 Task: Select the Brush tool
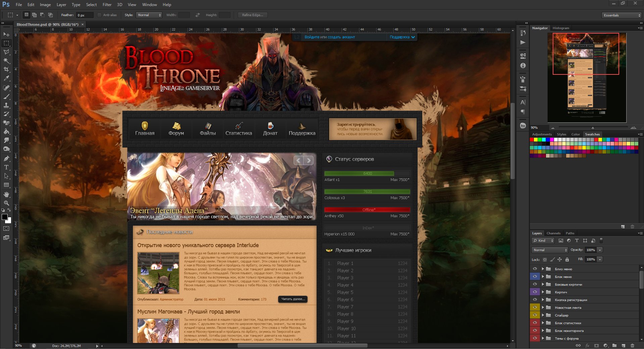pos(6,97)
